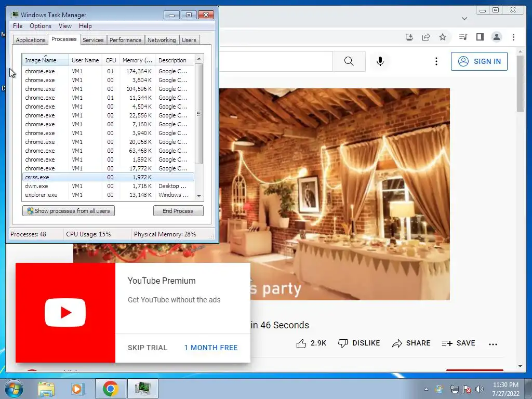Click the YouTube search input field
This screenshot has height=399, width=532.
[x=275, y=61]
